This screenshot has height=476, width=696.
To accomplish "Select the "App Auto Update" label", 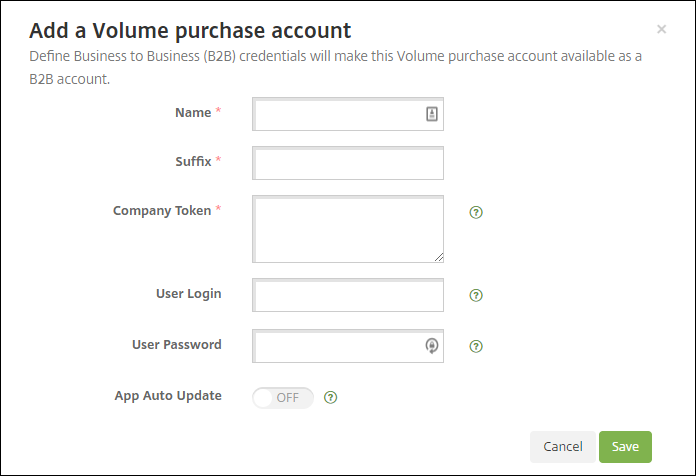I will click(x=168, y=395).
